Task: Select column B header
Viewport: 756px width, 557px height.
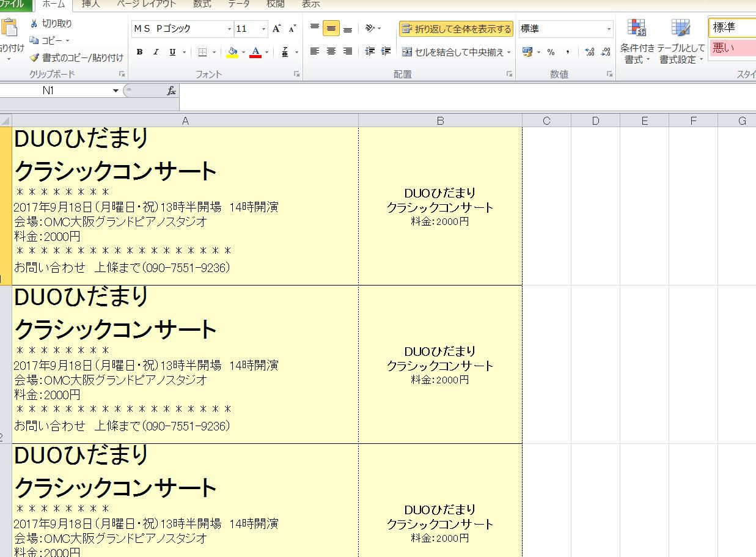Action: [440, 120]
